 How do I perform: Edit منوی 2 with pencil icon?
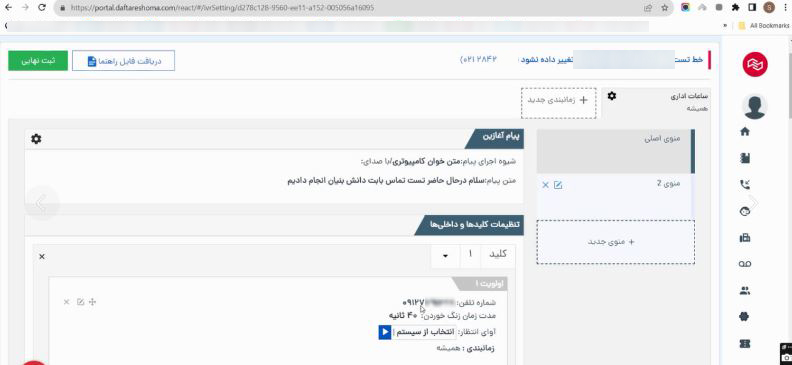pyautogui.click(x=558, y=185)
